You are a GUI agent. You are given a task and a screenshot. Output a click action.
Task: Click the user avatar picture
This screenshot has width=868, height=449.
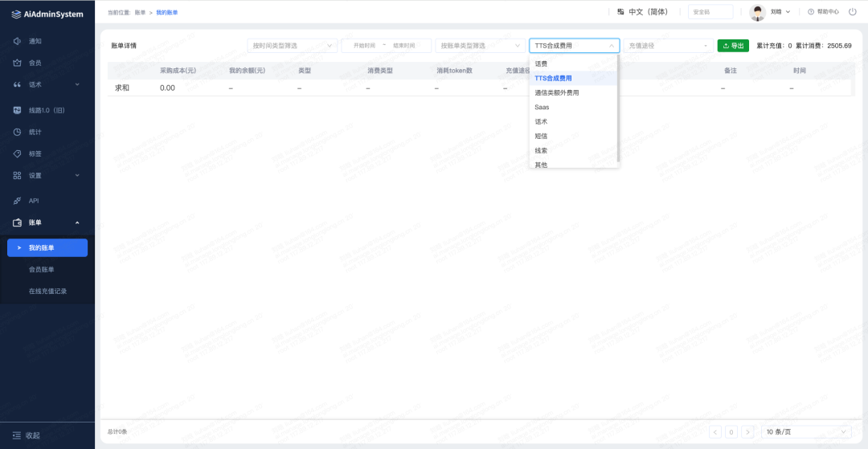coord(758,12)
